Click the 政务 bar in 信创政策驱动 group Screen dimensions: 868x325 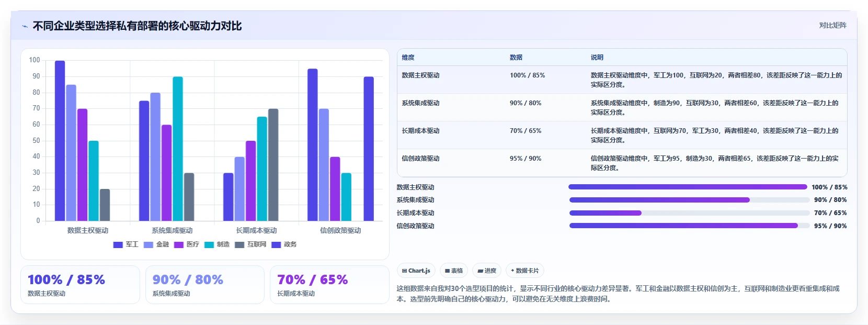[369, 149]
